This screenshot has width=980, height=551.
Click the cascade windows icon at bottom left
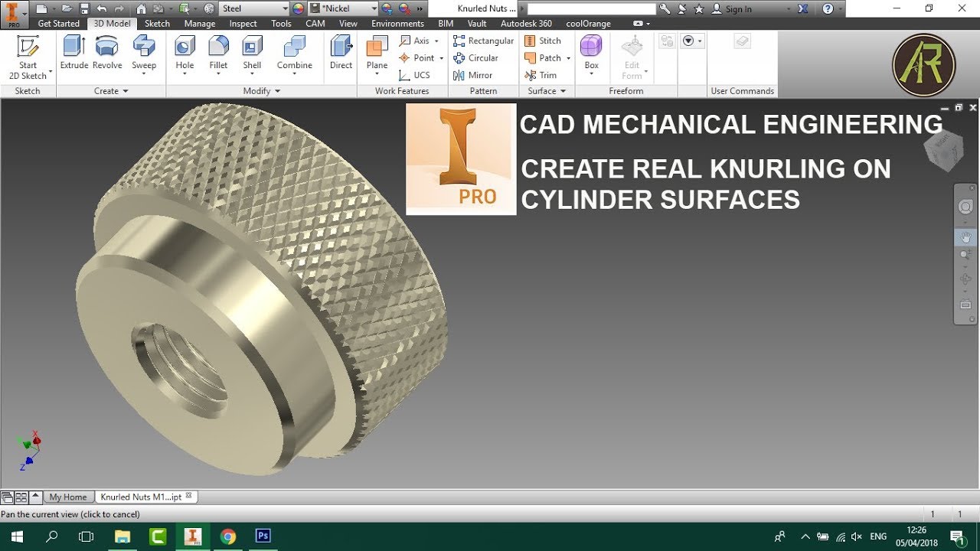pyautogui.click(x=7, y=497)
